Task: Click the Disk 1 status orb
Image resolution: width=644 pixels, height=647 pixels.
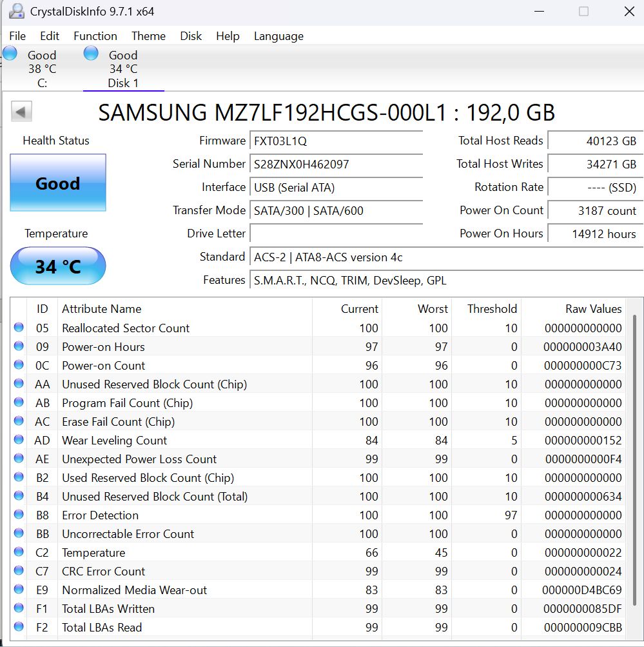Action: coord(91,54)
